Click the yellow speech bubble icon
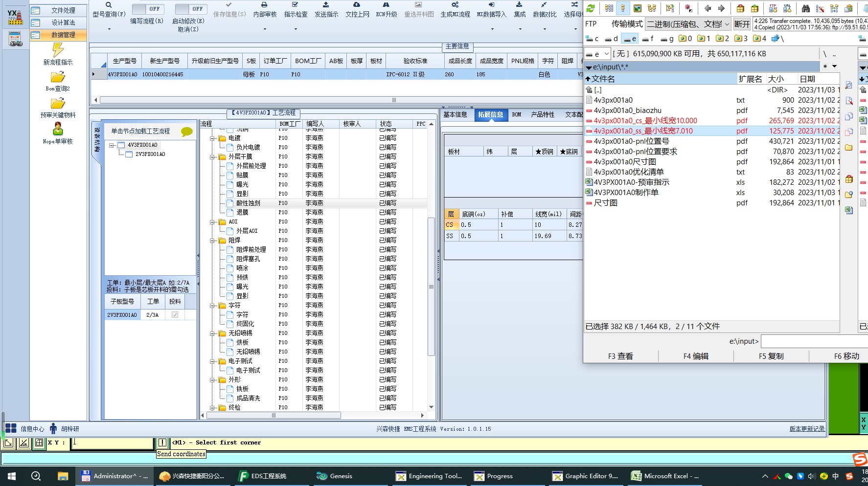Image resolution: width=868 pixels, height=486 pixels. pyautogui.click(x=186, y=132)
